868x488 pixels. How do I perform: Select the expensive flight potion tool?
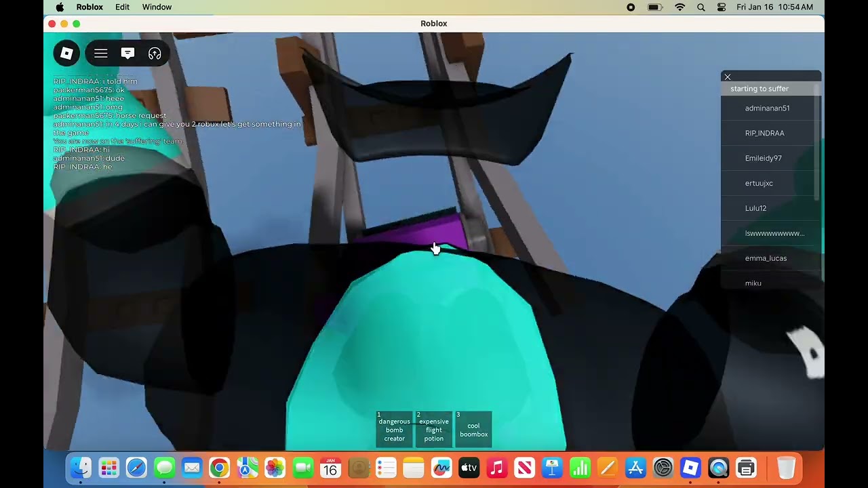[434, 430]
